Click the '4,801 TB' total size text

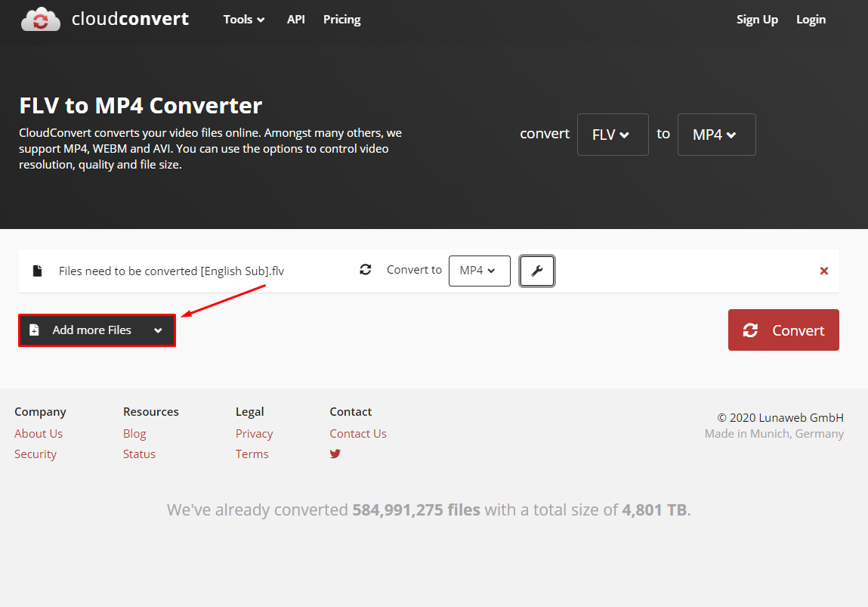click(654, 509)
